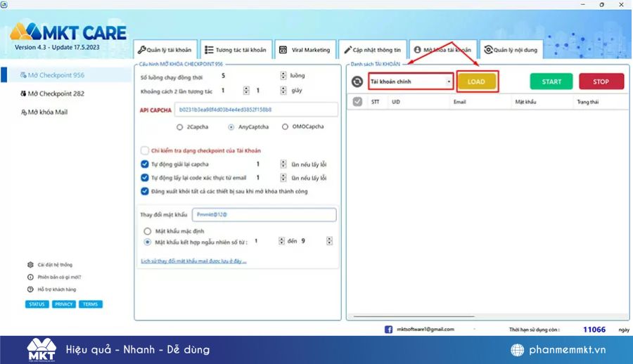The image size is (633, 364).
Task: Click the STATUS button
Action: pyautogui.click(x=37, y=304)
